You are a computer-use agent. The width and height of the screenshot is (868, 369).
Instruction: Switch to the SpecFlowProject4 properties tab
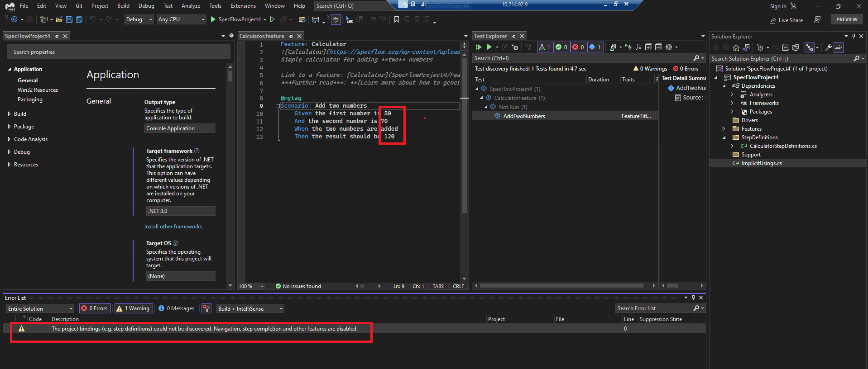(x=28, y=36)
